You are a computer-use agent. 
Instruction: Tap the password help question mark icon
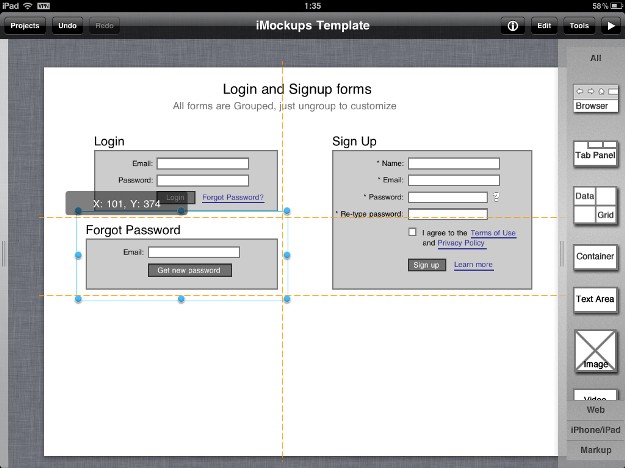(497, 197)
